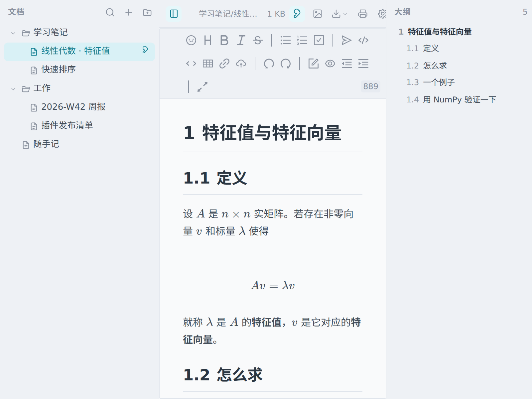Insert unordered bullet list
This screenshot has width=532, height=399.
[286, 40]
